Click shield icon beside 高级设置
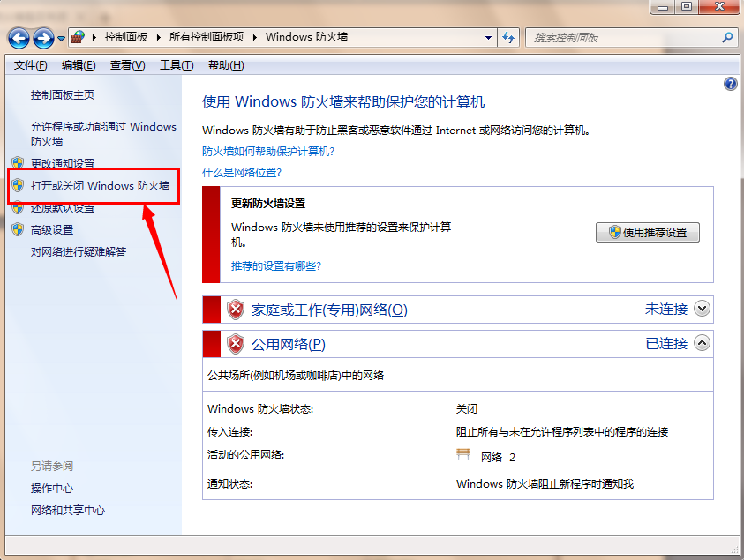Viewport: 744px width, 560px height. tap(18, 229)
